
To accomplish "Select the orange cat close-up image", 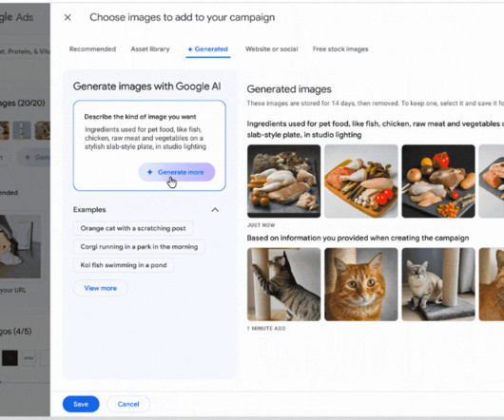I will click(361, 284).
